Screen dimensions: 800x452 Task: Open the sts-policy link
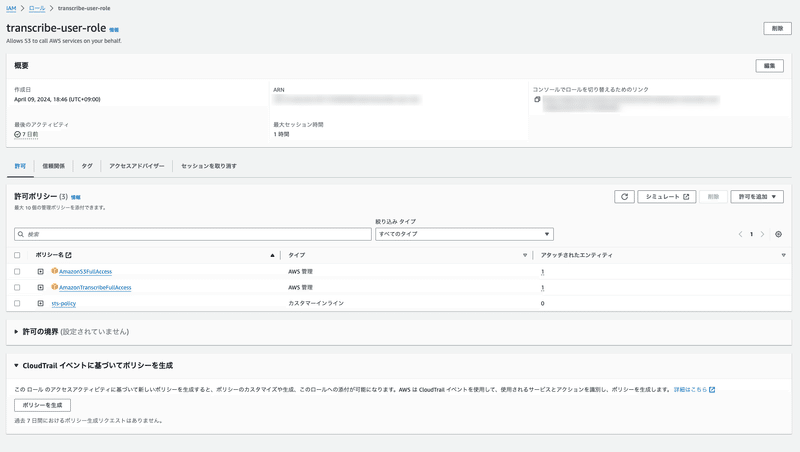(x=64, y=303)
